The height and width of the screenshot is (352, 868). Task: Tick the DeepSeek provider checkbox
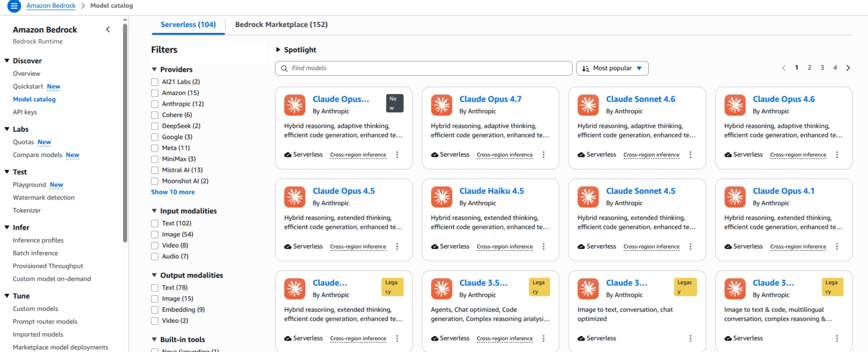click(x=155, y=126)
